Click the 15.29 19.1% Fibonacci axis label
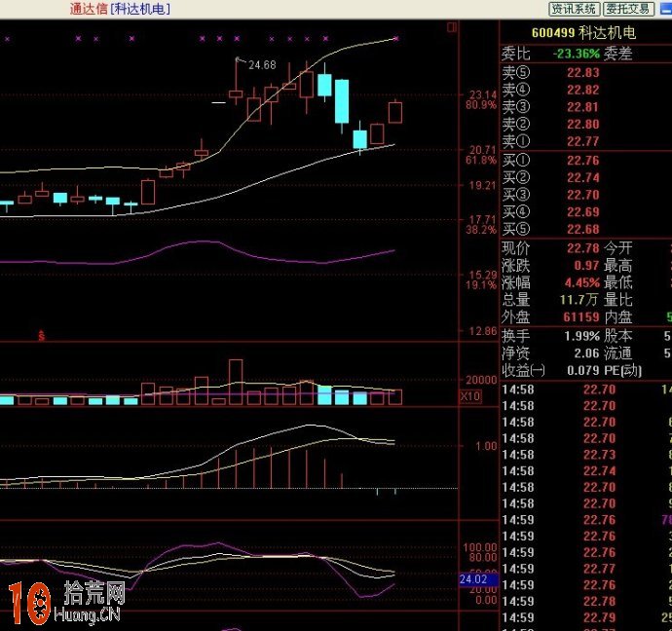Image resolution: width=672 pixels, height=631 pixels. pos(482,279)
